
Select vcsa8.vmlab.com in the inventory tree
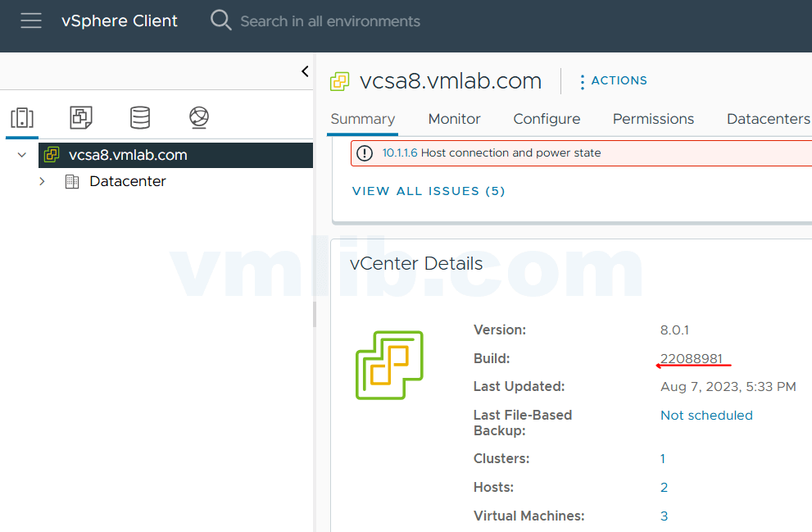(128, 155)
